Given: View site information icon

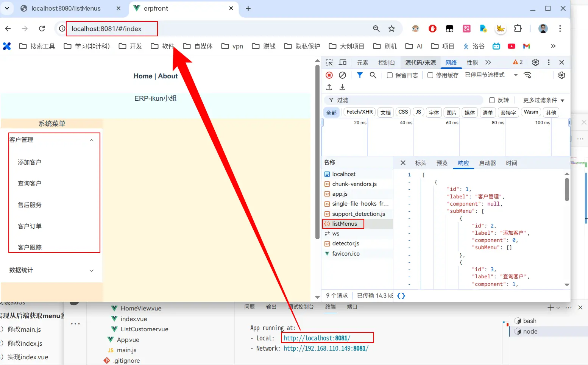Looking at the screenshot, I should coord(62,28).
